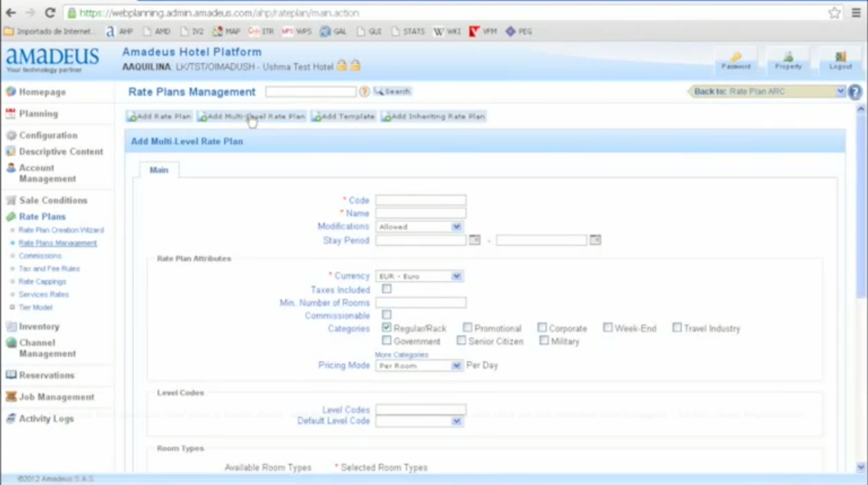Viewport: 868px width, 485px height.
Task: Click the Amadeus logo
Action: [x=52, y=60]
